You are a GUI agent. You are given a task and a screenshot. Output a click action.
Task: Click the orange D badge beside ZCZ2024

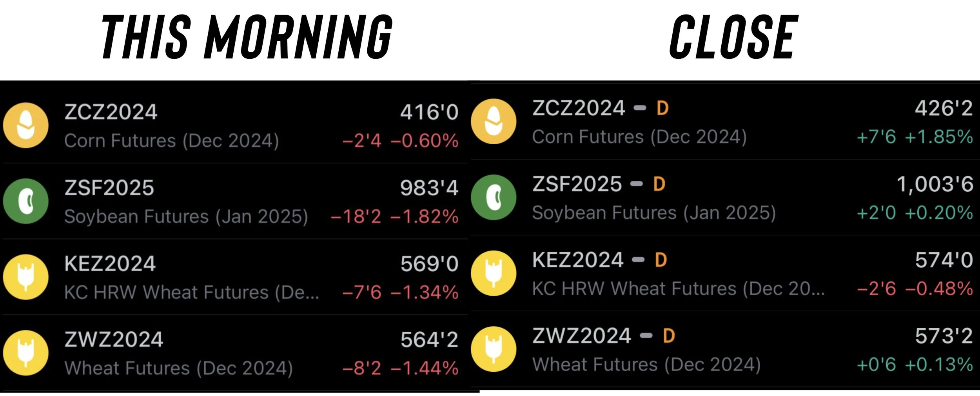[662, 108]
